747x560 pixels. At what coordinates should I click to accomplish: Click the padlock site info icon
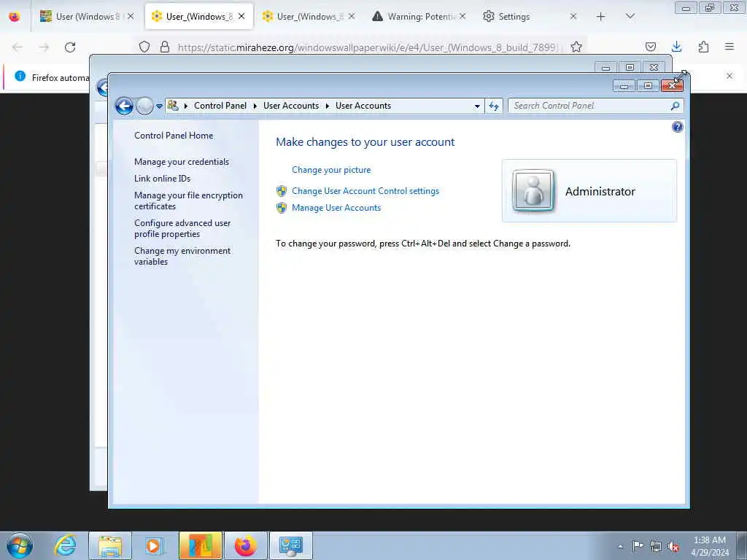(165, 47)
